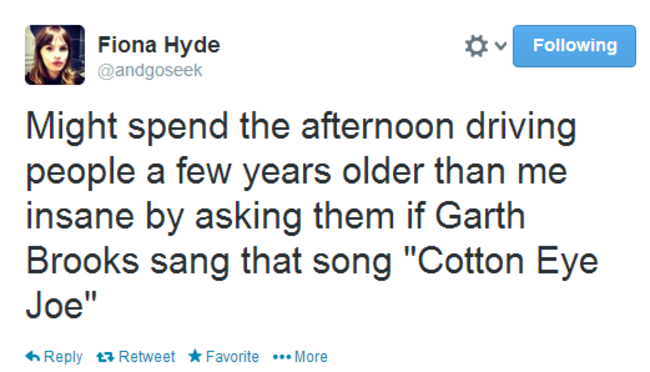Select the Retweet text link
Viewport: 650px width, 372px height.
point(147,357)
